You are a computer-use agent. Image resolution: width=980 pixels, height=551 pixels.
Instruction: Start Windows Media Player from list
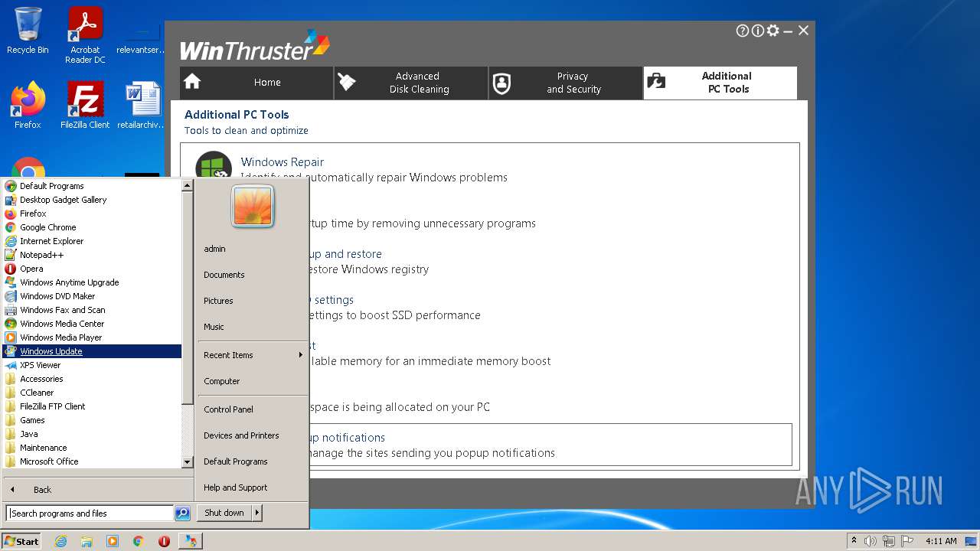[92, 337]
